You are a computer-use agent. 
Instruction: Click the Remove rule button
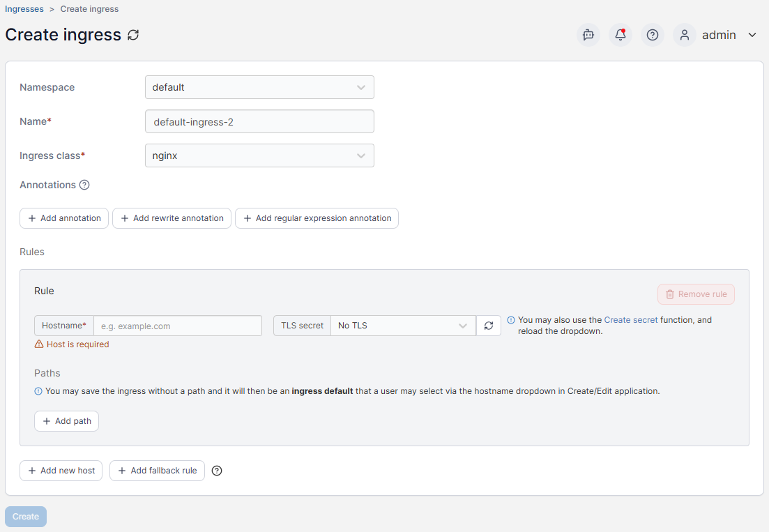click(x=696, y=294)
